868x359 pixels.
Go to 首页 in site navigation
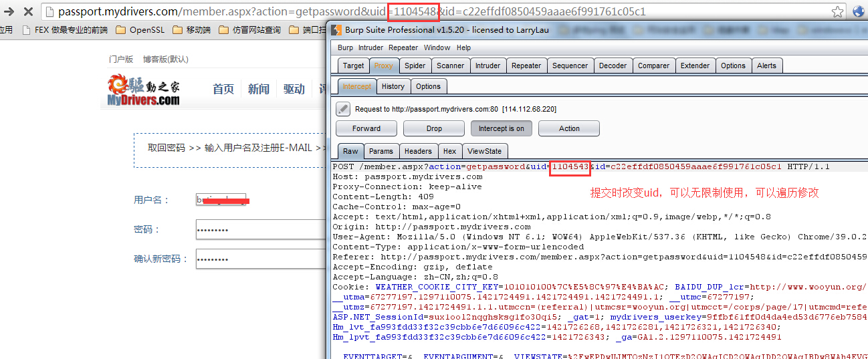(223, 89)
